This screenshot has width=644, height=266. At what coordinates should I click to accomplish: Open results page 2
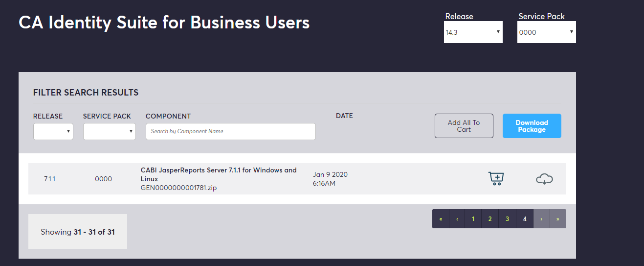click(x=490, y=219)
